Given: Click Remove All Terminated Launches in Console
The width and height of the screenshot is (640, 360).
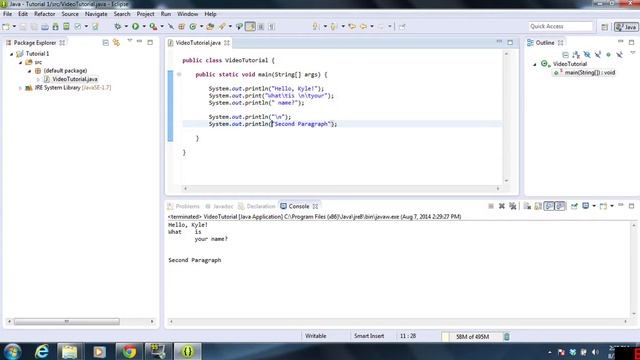Looking at the screenshot, I should tap(513, 206).
